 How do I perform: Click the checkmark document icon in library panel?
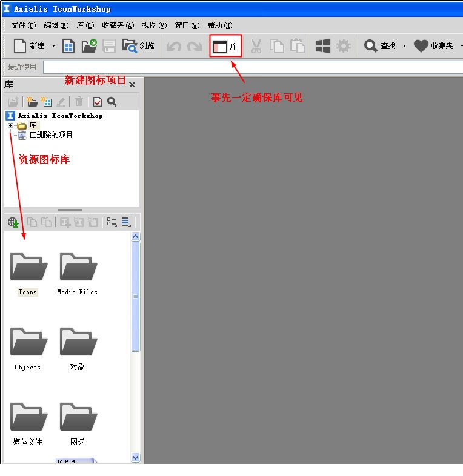pyautogui.click(x=98, y=102)
